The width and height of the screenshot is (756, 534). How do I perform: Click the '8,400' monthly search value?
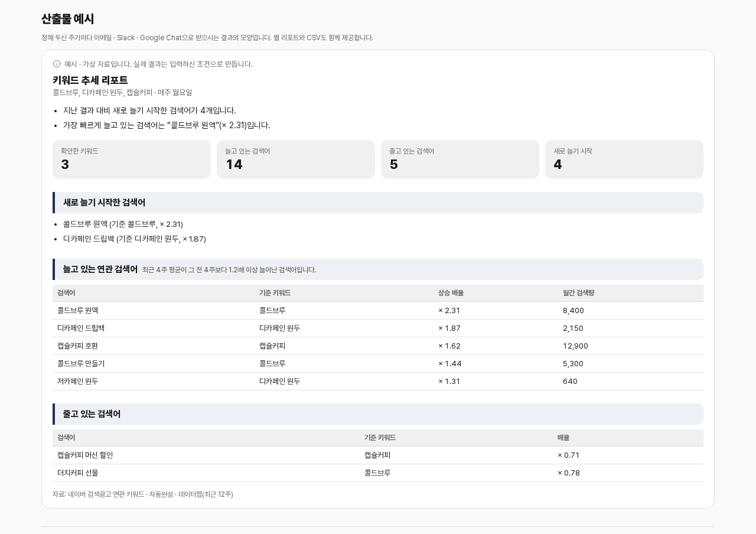click(x=573, y=311)
